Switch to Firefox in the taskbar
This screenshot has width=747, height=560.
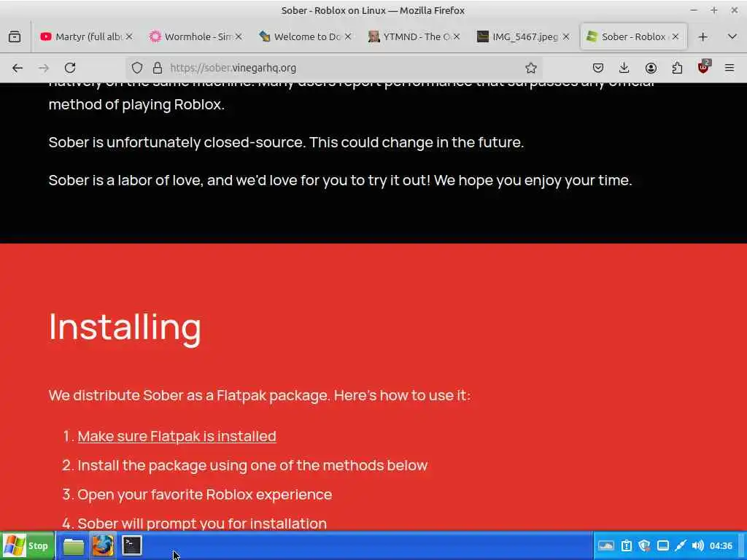(102, 545)
